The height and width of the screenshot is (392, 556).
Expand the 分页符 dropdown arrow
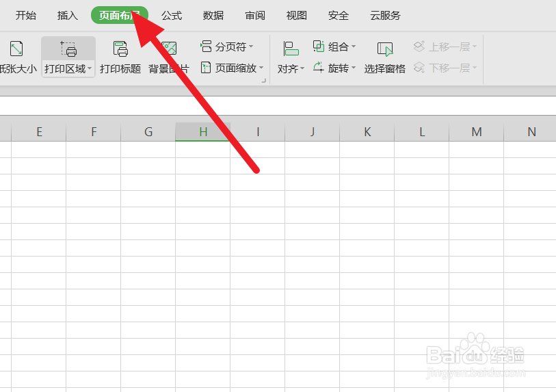click(x=251, y=46)
